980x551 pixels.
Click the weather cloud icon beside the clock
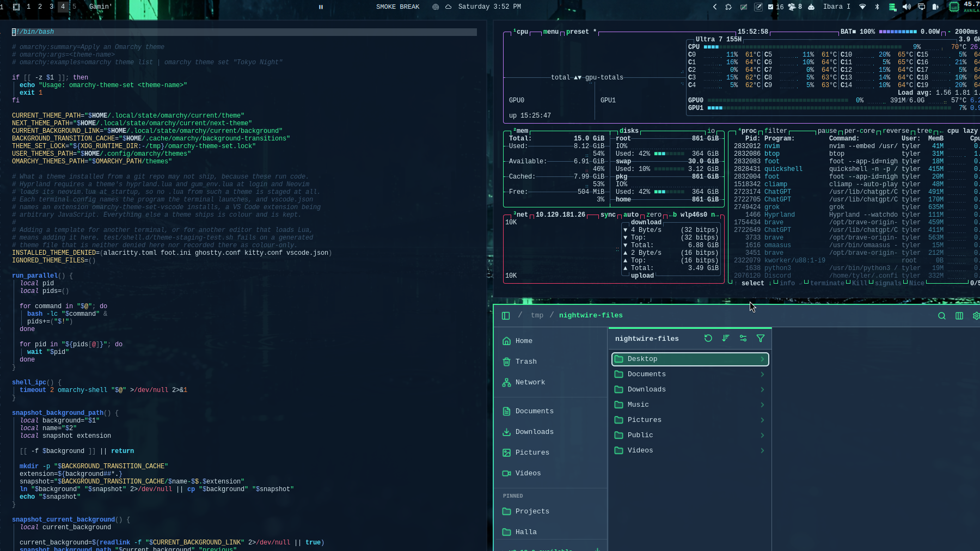coord(448,7)
